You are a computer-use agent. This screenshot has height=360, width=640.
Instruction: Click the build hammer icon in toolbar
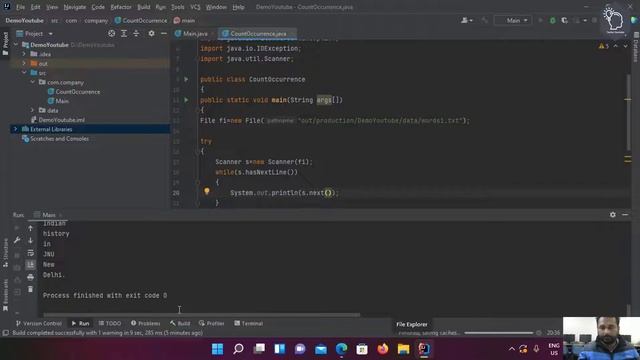tap(484, 20)
